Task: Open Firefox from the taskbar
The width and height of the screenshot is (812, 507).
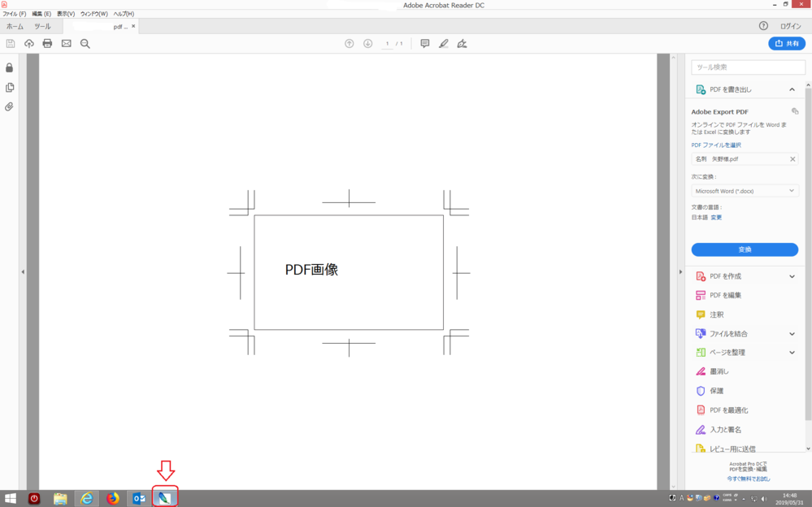Action: click(x=113, y=498)
